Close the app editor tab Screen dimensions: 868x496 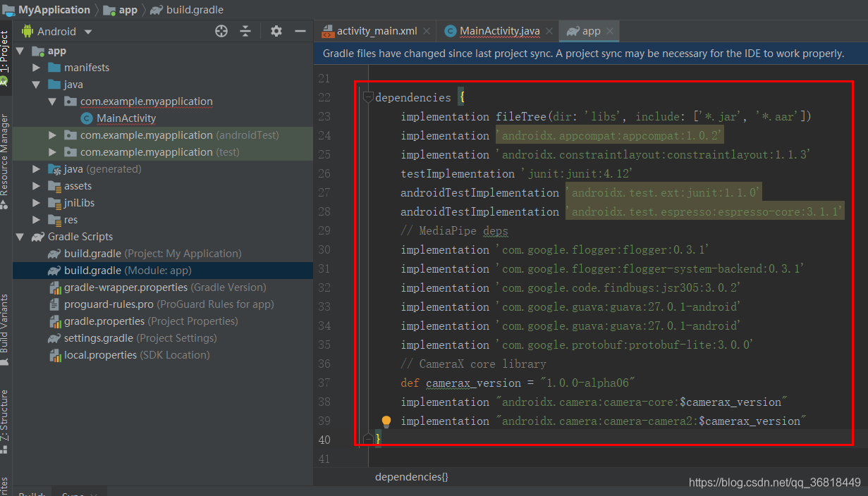609,31
